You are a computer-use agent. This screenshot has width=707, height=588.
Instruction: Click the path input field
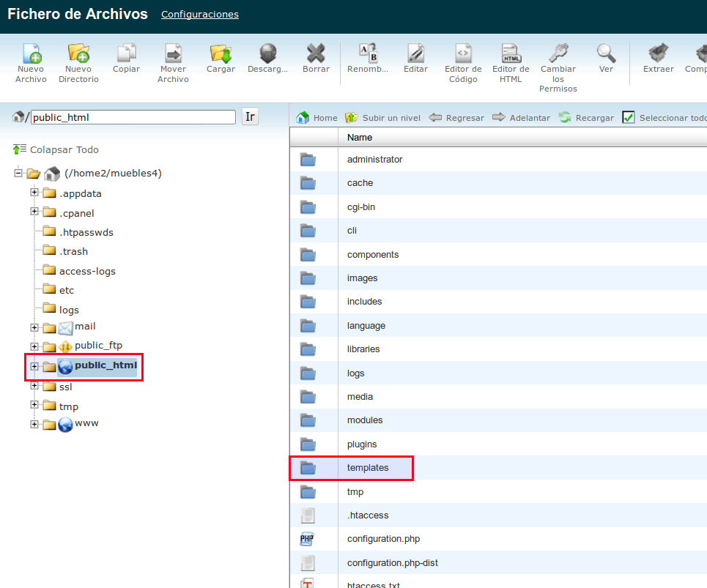133,117
